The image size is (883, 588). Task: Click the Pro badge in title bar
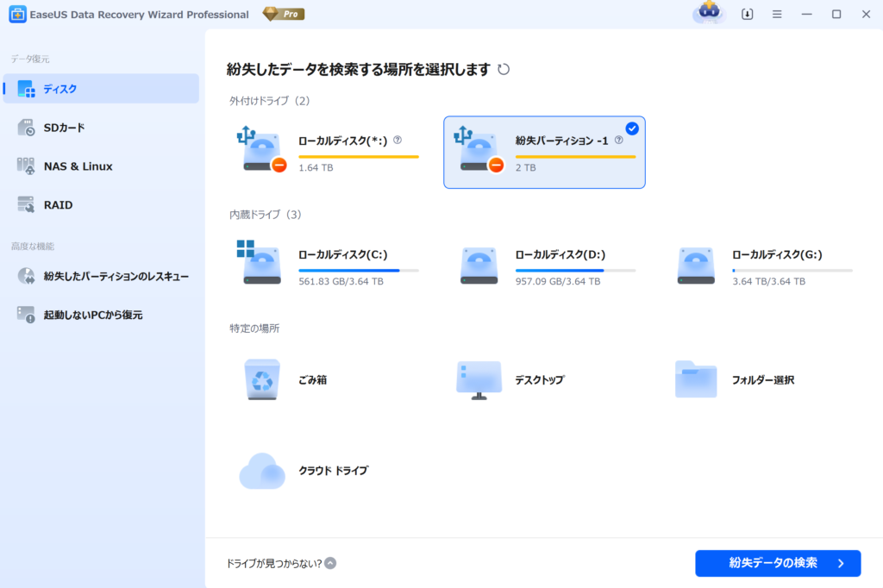(x=284, y=15)
